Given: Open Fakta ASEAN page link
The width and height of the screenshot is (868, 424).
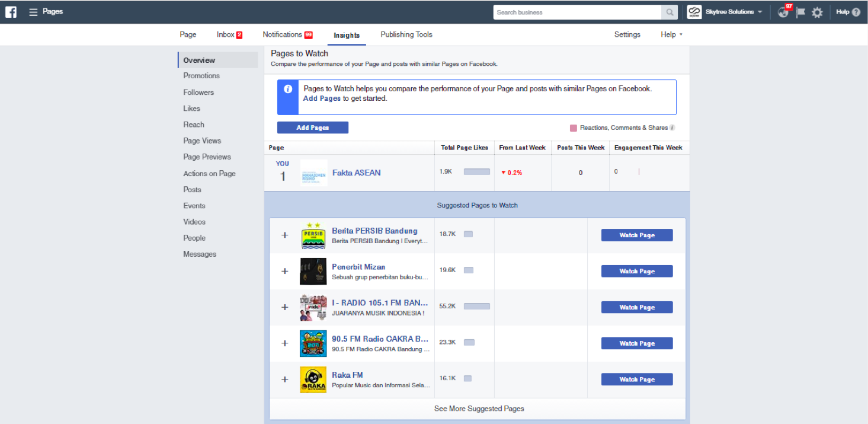Looking at the screenshot, I should [x=357, y=173].
